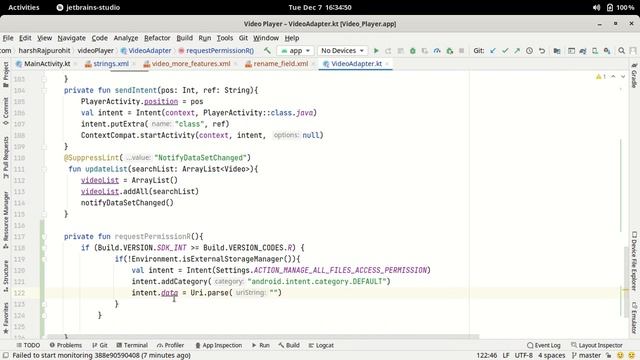The width and height of the screenshot is (640, 360).
Task: Click the lock read-only status icon
Action: click(x=609, y=356)
